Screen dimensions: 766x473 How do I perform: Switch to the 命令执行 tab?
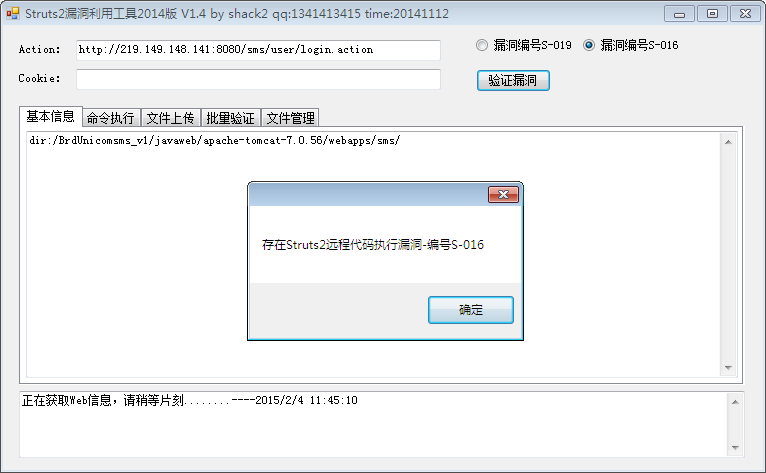click(x=111, y=118)
